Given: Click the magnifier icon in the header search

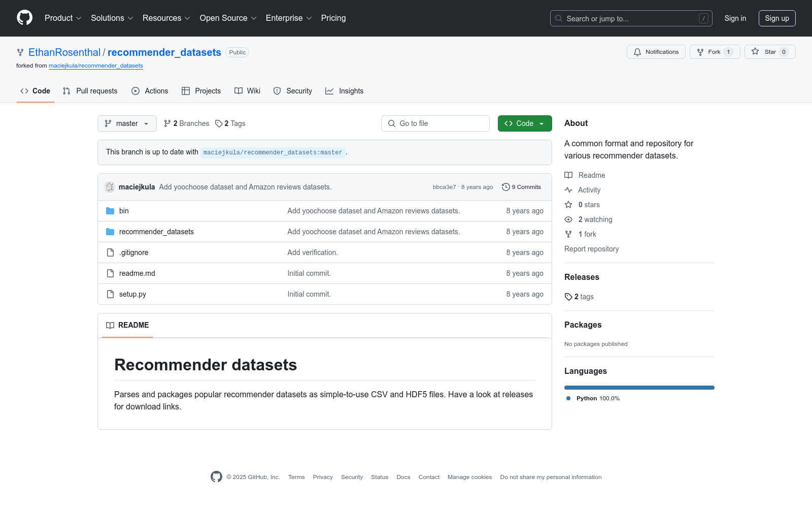Looking at the screenshot, I should tap(559, 18).
